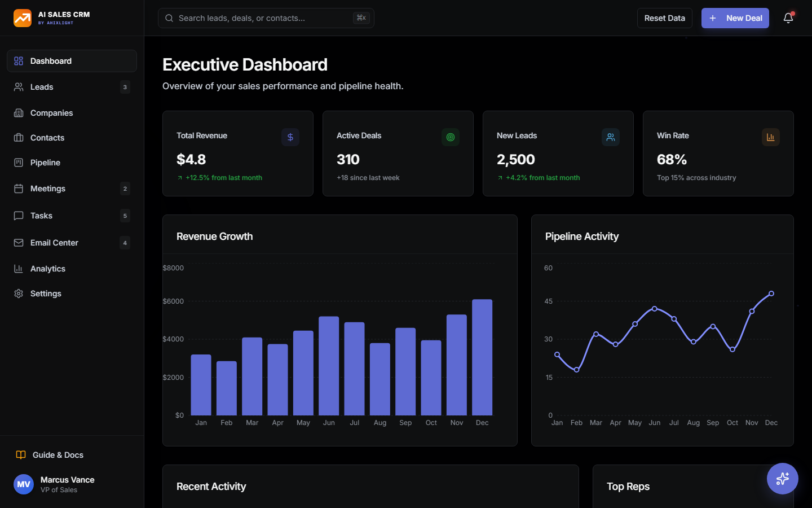This screenshot has height=508, width=812.
Task: Click the 68% Win Rate value
Action: point(672,160)
